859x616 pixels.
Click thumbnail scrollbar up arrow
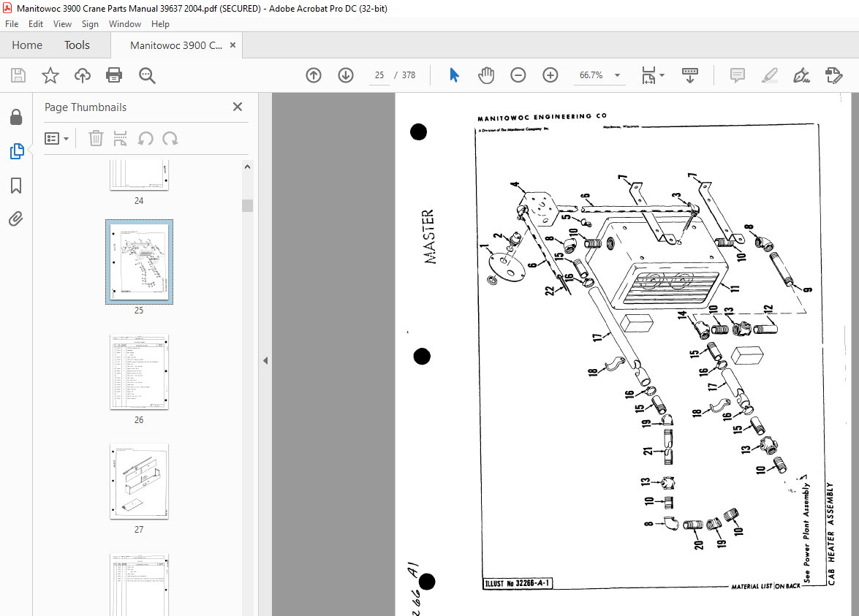click(x=247, y=167)
